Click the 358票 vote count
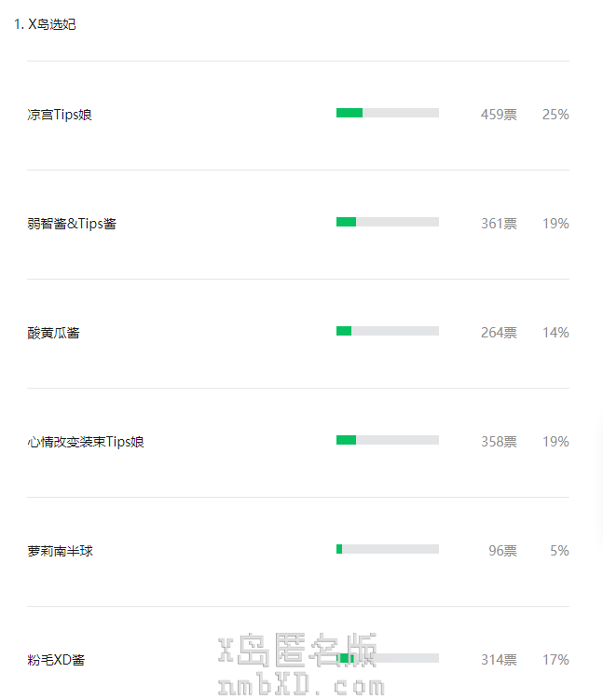This screenshot has height=700, width=603. pyautogui.click(x=499, y=442)
